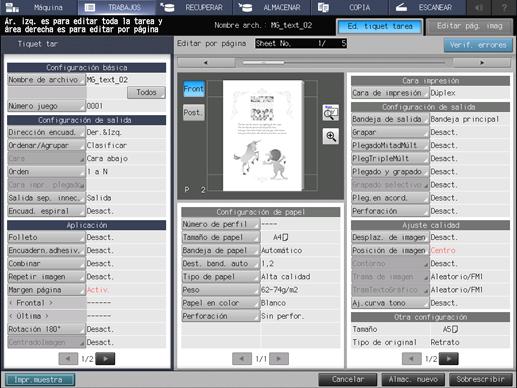Open Bandeja de salida setting

click(x=390, y=119)
